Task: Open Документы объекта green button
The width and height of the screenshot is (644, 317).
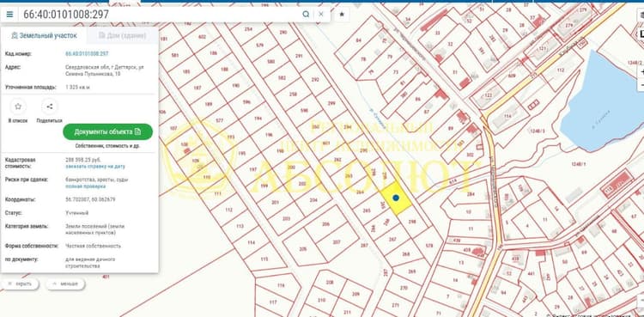Action: click(107, 132)
